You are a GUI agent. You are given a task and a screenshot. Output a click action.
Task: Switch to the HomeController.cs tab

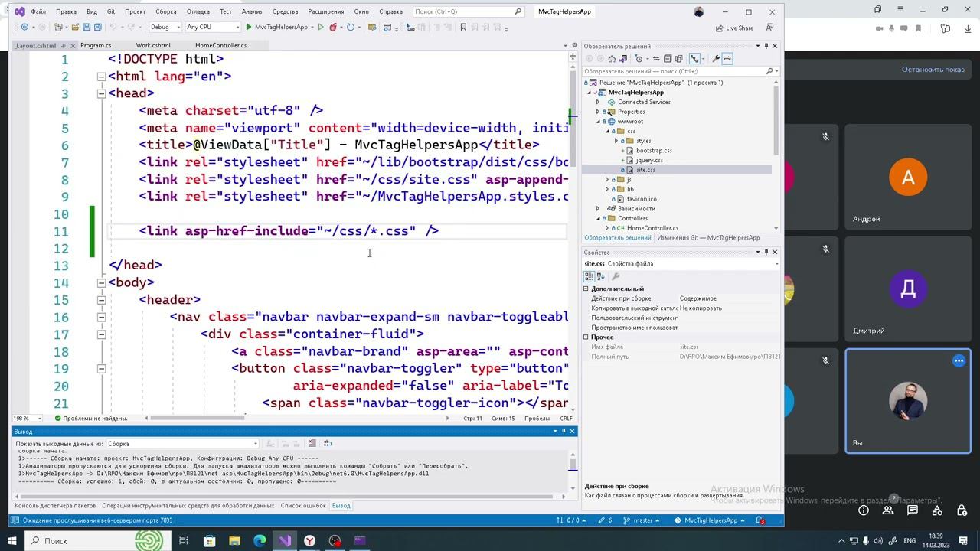point(220,45)
